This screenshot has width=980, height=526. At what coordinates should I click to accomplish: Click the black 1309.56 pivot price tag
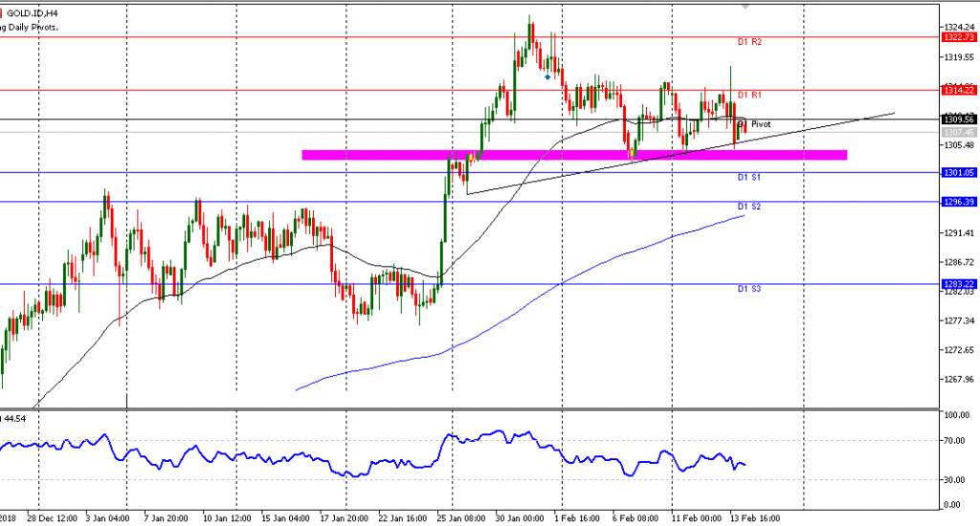click(x=958, y=120)
